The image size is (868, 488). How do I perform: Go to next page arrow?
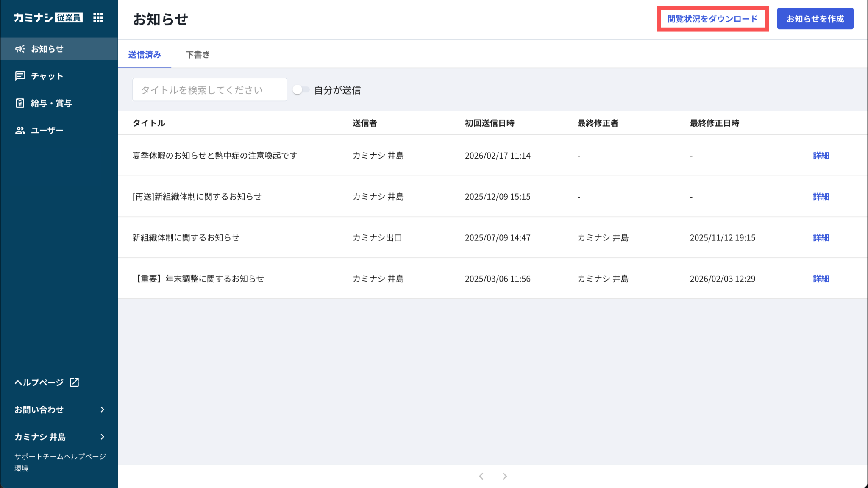pos(505,476)
